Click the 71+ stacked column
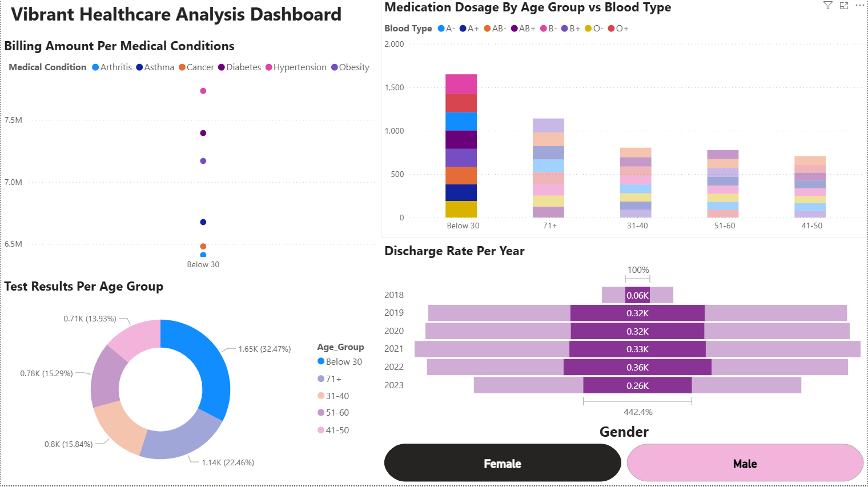Viewport: 868px width, 487px height. coord(548,168)
